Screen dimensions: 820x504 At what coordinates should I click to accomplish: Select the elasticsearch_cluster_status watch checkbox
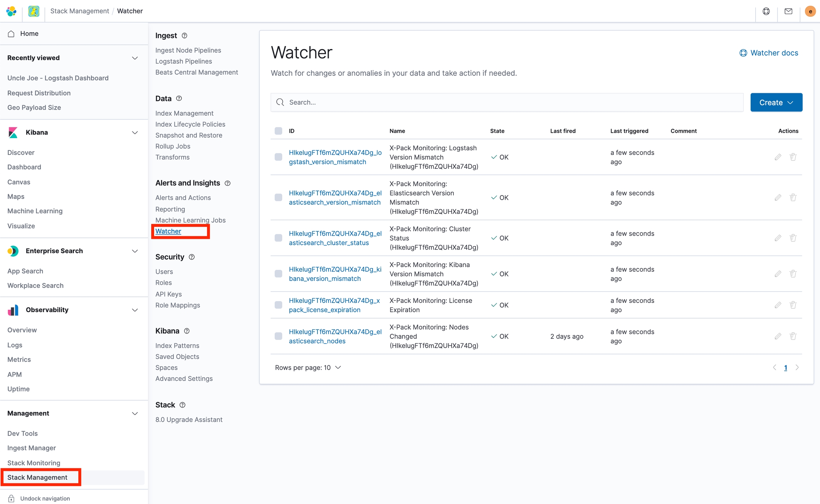[x=278, y=238]
